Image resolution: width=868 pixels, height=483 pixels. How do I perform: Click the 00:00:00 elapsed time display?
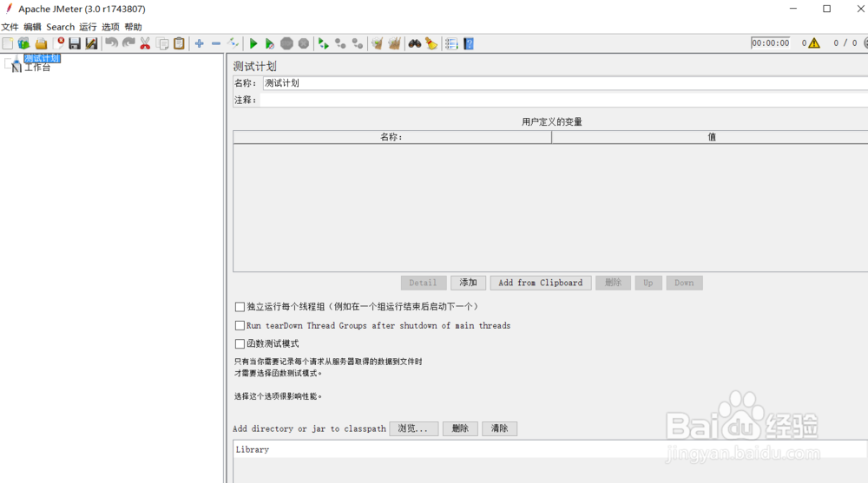pyautogui.click(x=770, y=43)
